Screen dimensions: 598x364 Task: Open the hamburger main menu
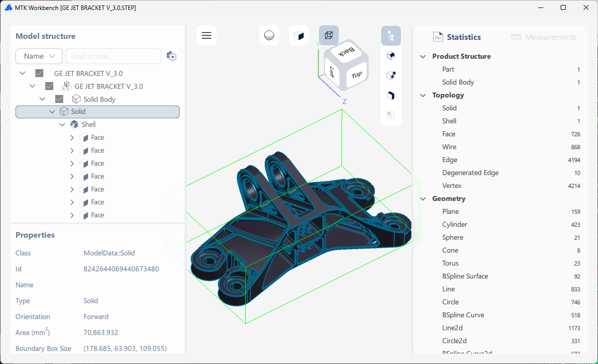point(206,35)
